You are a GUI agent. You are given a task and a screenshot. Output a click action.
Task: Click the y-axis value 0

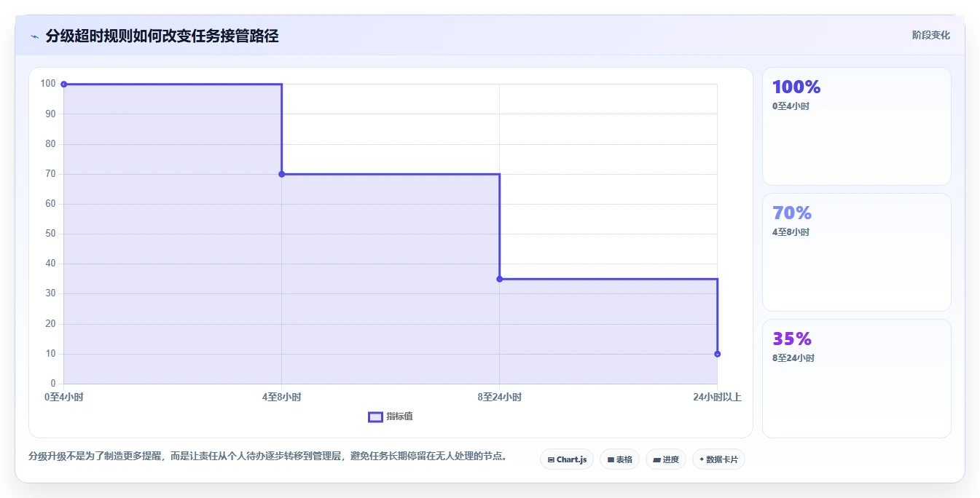53,384
